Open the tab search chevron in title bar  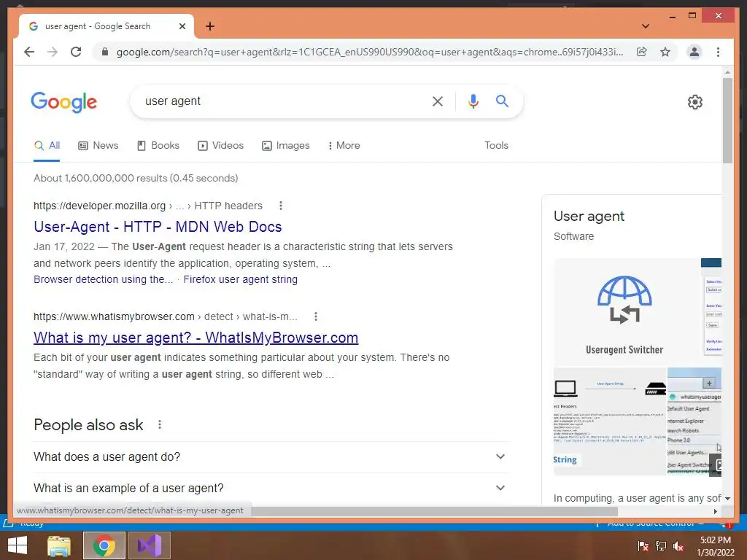[x=646, y=26]
